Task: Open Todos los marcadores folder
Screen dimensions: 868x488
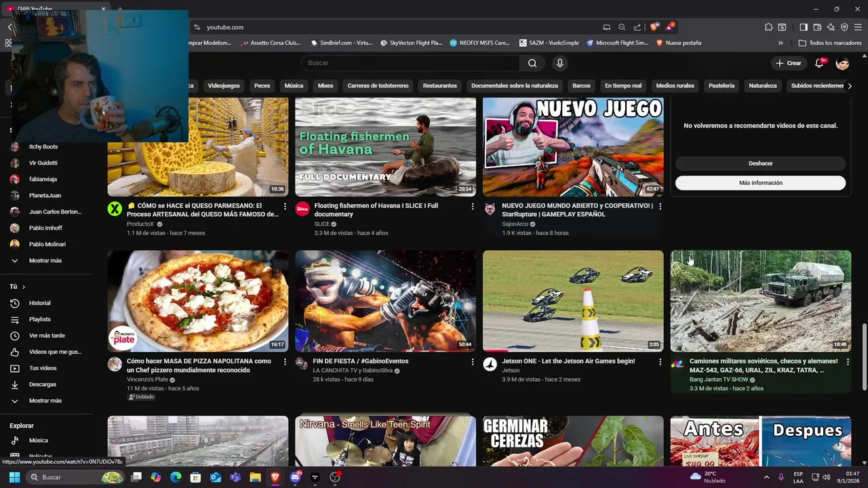Action: (x=831, y=43)
